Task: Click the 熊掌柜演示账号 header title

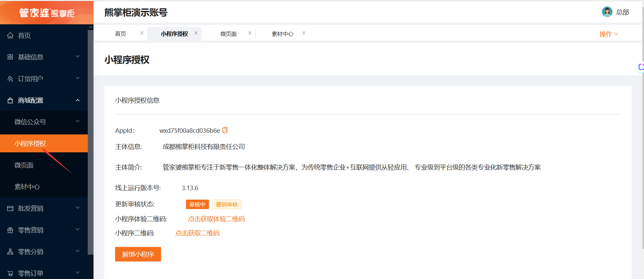Action: 136,12
